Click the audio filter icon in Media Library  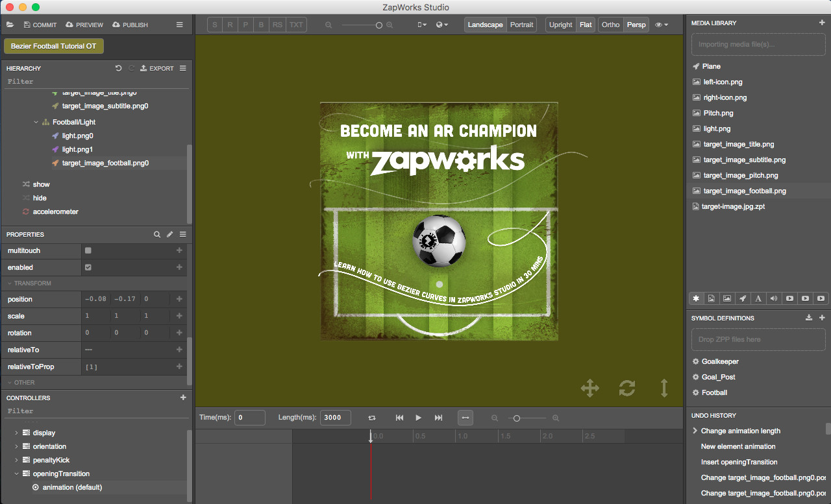coord(774,298)
